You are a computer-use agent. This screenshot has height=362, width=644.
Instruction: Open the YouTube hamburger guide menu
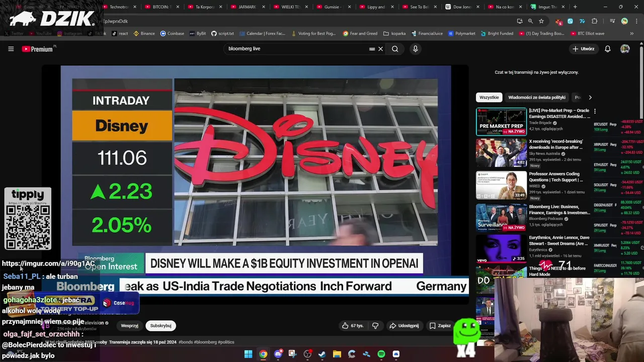pos(11,49)
